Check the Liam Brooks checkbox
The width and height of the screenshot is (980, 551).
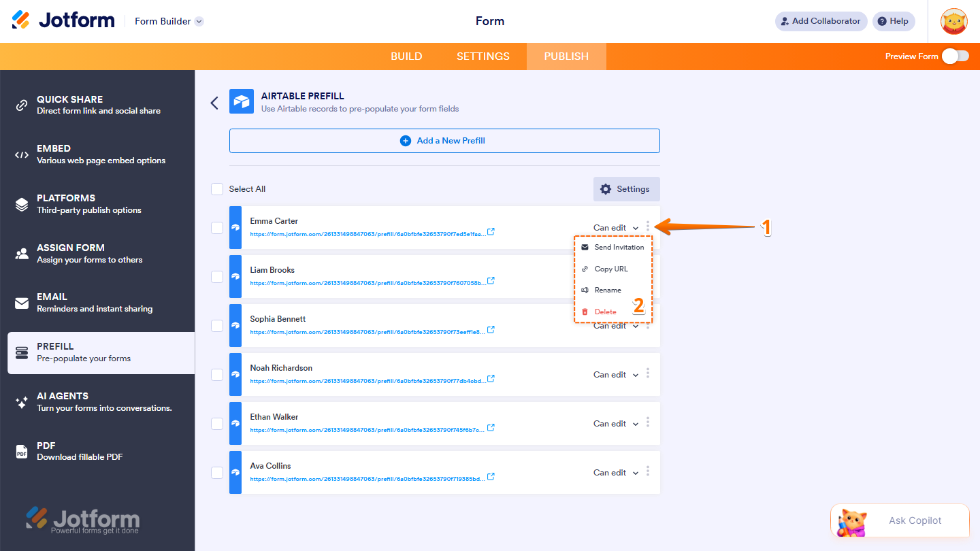pyautogui.click(x=217, y=277)
